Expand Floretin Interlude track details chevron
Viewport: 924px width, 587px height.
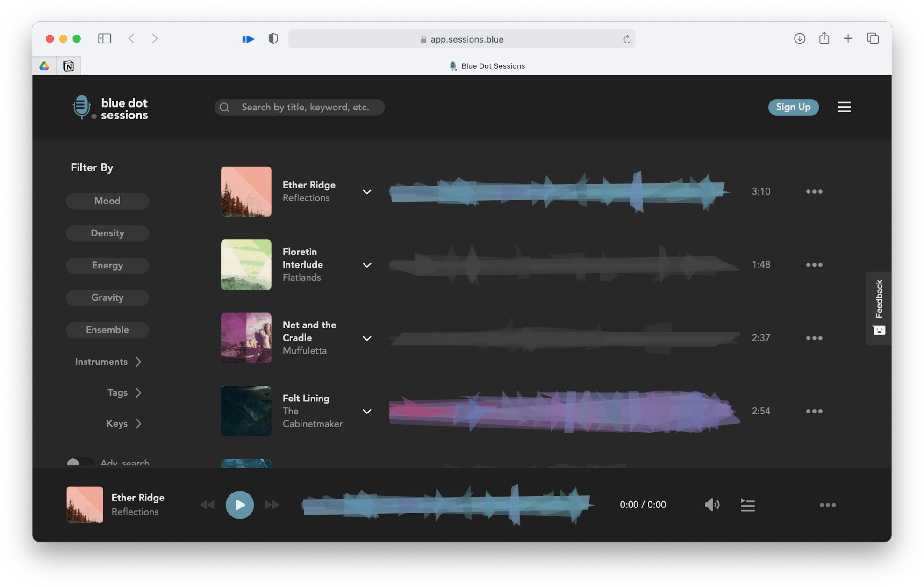click(367, 265)
